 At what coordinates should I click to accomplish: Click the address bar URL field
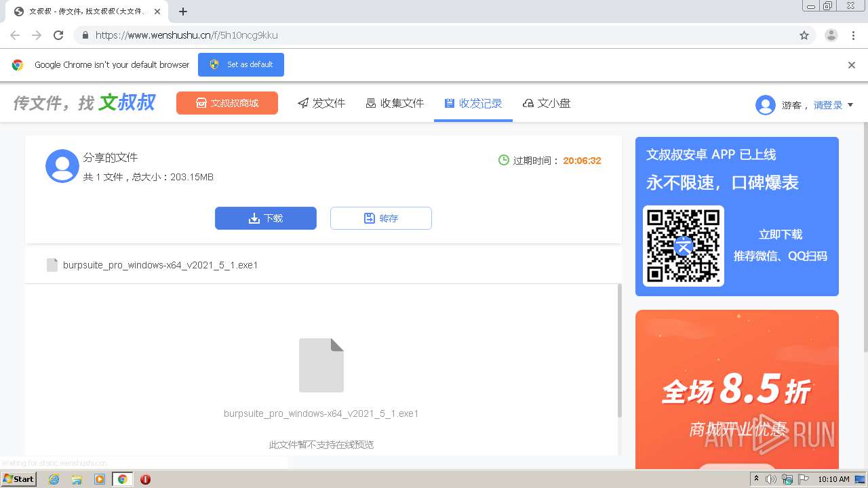[434, 35]
